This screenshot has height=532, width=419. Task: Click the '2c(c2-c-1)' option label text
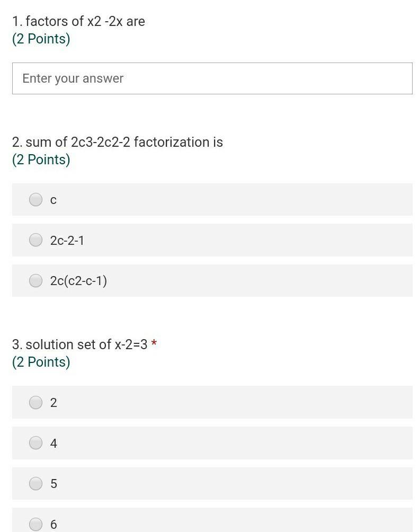[78, 281]
